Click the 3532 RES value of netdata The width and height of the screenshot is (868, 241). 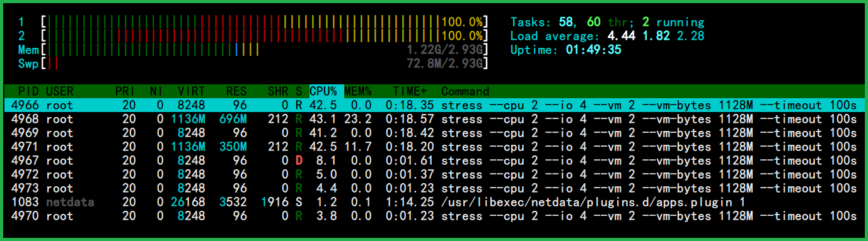[233, 202]
